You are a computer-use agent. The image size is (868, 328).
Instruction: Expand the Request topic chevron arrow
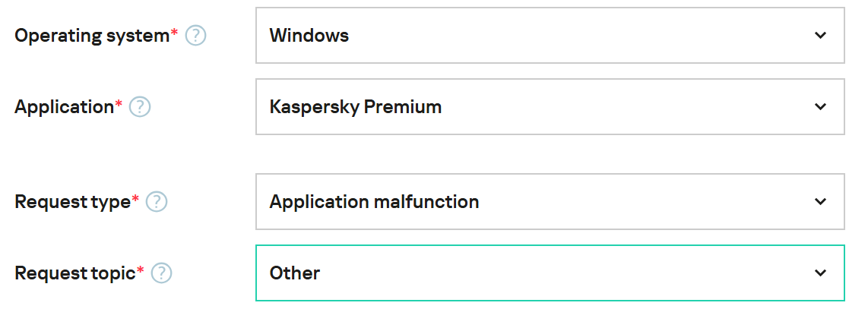[820, 273]
